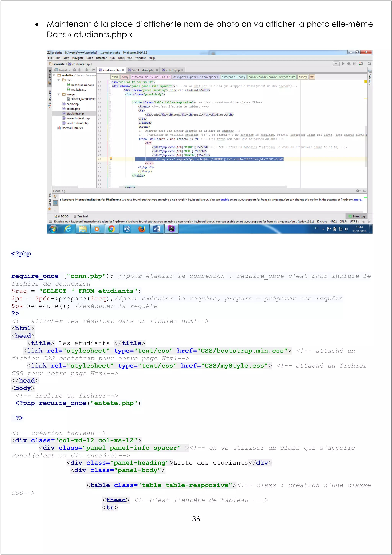This screenshot has height=555, width=392.
Task: Collapse the scolarite project root node
Action: pos(54,76)
